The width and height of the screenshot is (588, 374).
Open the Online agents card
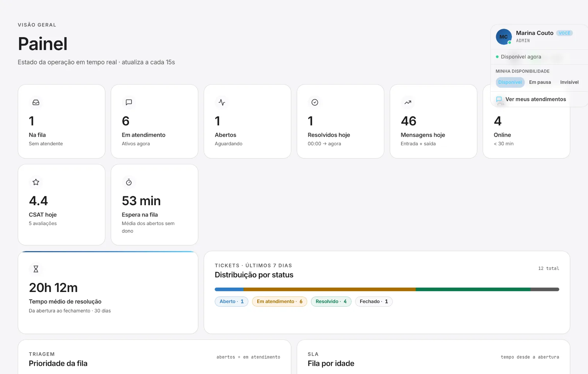coord(526,132)
